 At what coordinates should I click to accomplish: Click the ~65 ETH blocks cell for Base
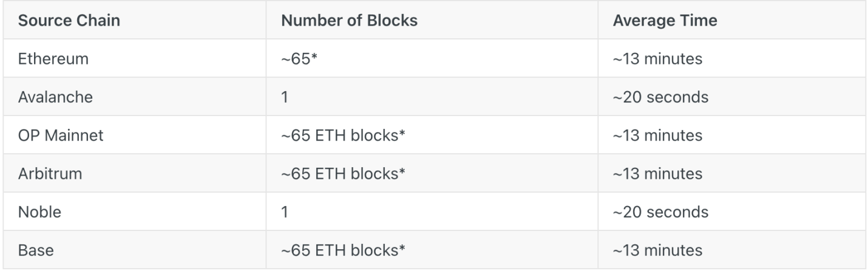click(x=343, y=251)
